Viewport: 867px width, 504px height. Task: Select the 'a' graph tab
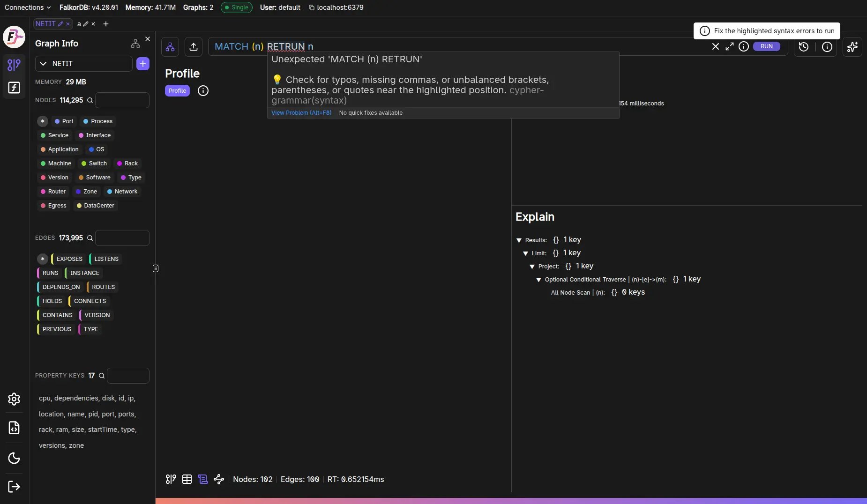point(79,24)
